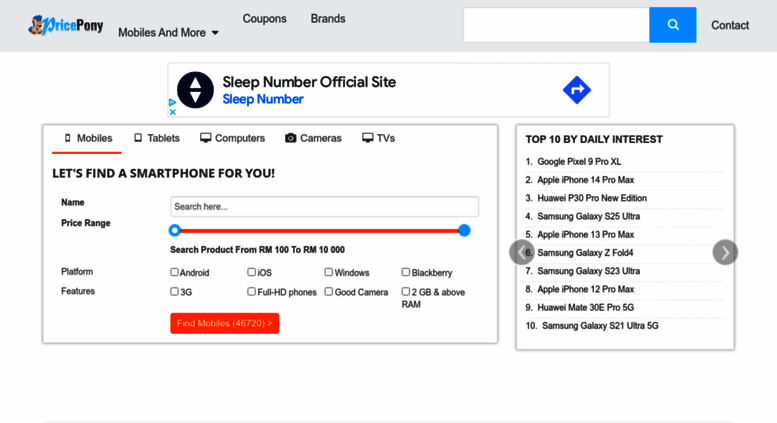Click the maximum price slider handle
The height and width of the screenshot is (423, 777).
(464, 230)
